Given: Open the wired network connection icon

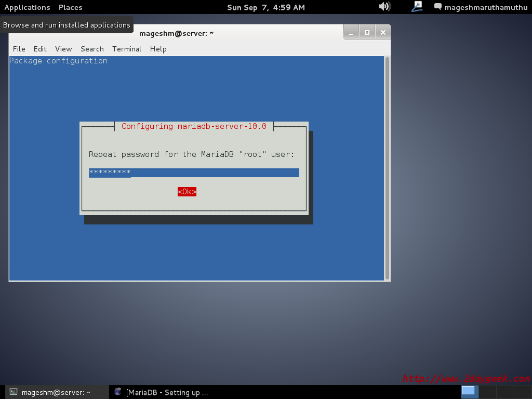Looking at the screenshot, I should click(x=417, y=7).
